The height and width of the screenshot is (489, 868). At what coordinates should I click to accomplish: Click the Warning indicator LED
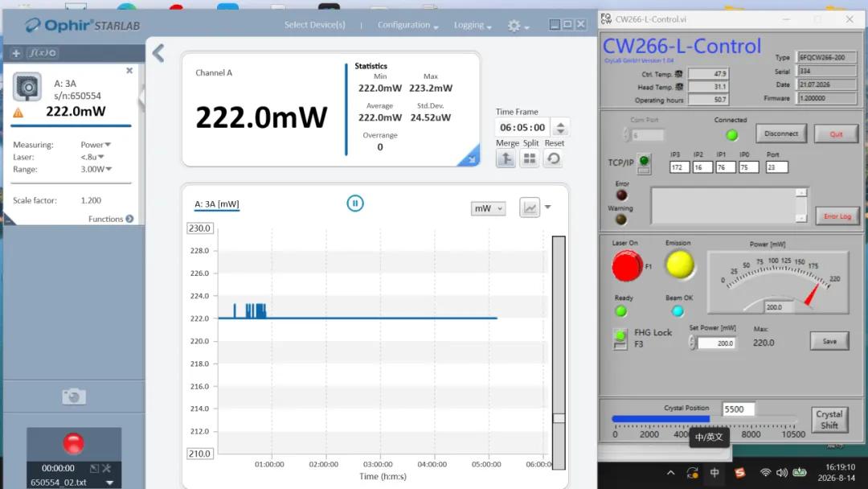pyautogui.click(x=621, y=220)
